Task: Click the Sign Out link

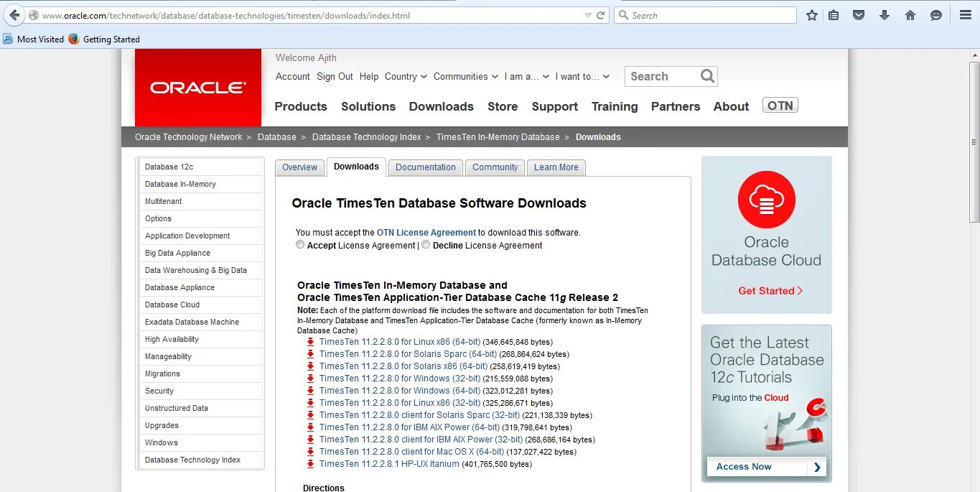Action: point(335,76)
